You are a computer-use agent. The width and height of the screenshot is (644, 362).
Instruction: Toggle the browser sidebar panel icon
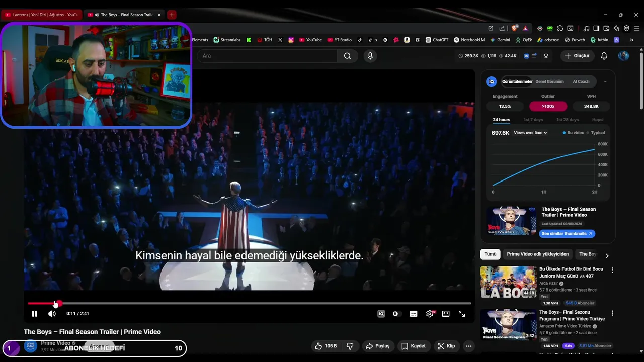(x=596, y=28)
